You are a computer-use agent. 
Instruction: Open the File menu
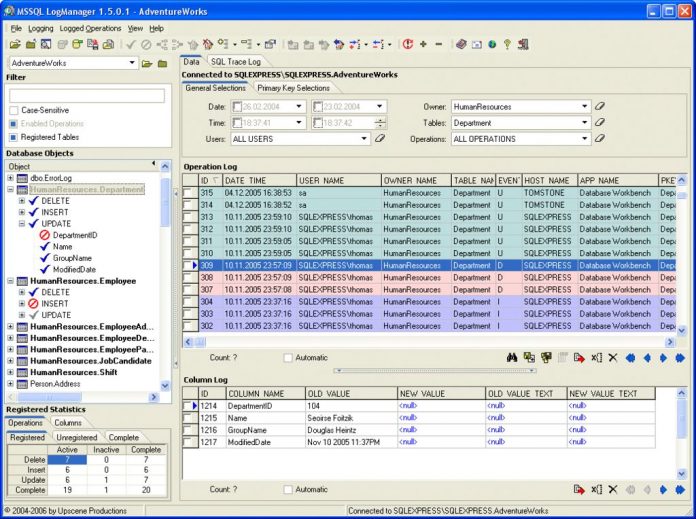tap(16, 28)
